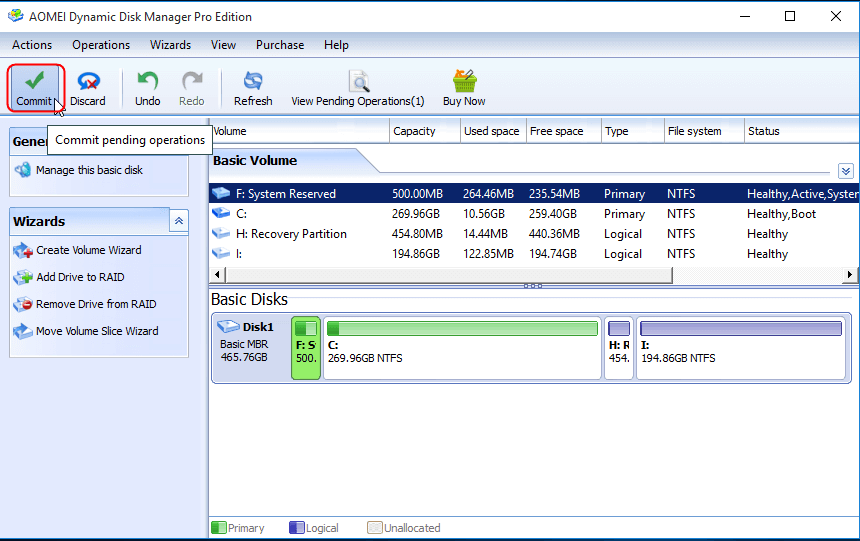Click the volume list horizontal scrollbar thumb
Screen dimensions: 860x541
tap(449, 274)
